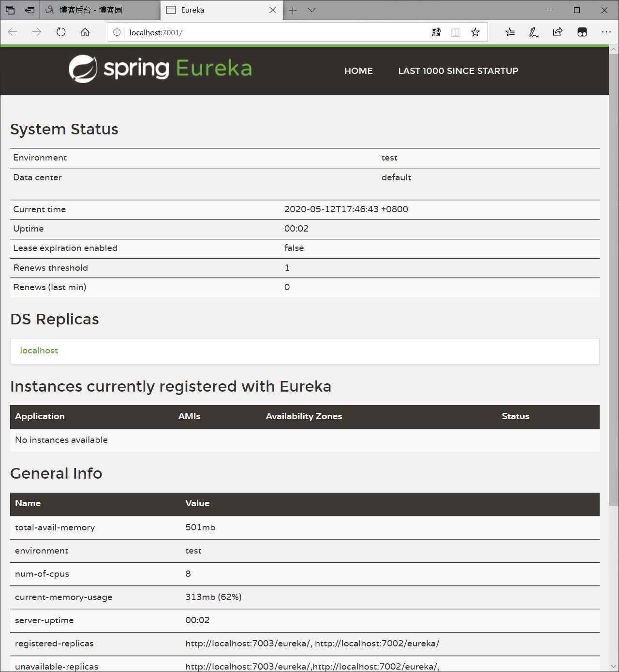Open LAST 1000 SINCE STARTUP page
Viewport: 619px width, 672px height.
pos(458,71)
